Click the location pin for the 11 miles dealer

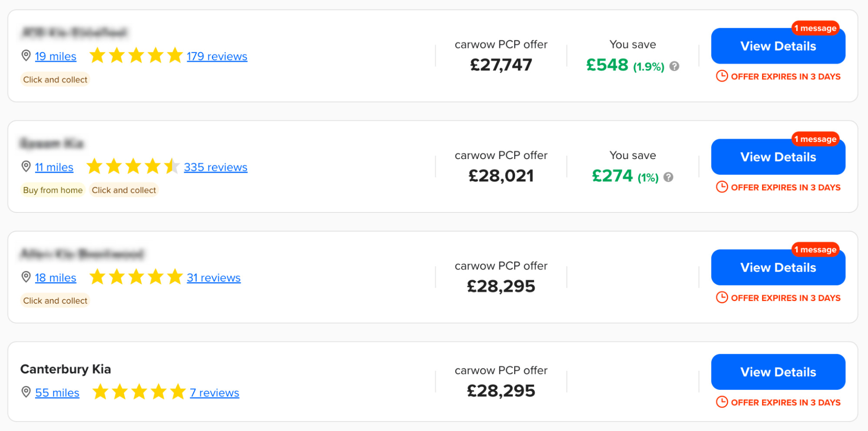pyautogui.click(x=25, y=167)
